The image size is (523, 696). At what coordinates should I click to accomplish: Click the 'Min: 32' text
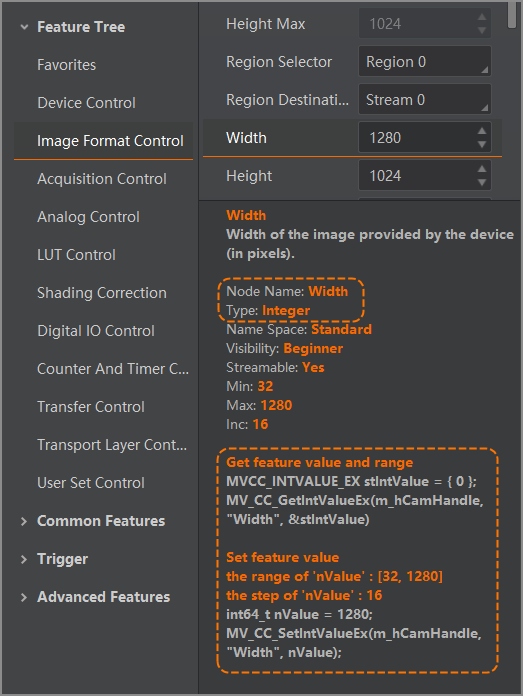point(250,386)
